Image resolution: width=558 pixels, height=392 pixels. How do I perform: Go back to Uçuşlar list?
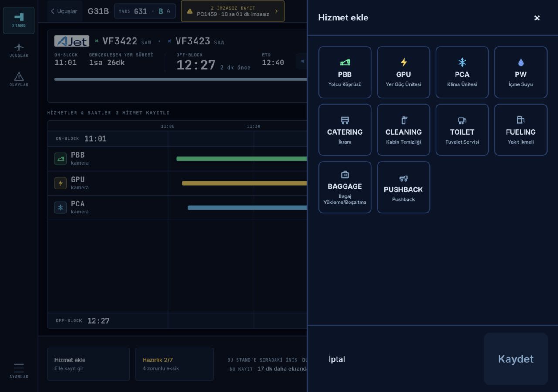(65, 11)
